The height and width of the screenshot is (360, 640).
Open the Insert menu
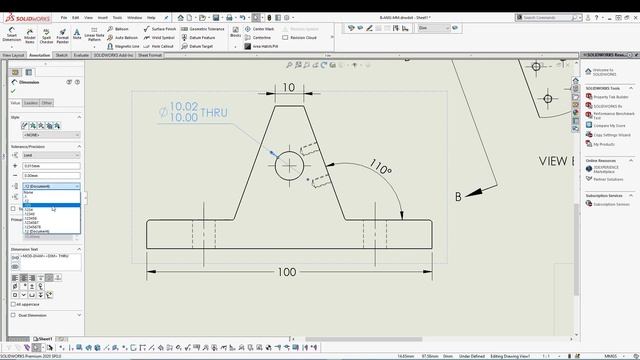click(102, 18)
